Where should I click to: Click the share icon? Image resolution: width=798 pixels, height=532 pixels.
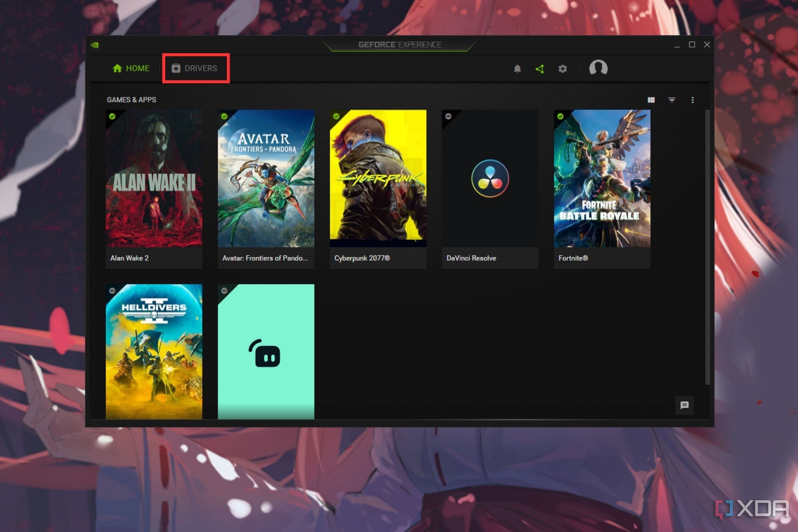[539, 68]
